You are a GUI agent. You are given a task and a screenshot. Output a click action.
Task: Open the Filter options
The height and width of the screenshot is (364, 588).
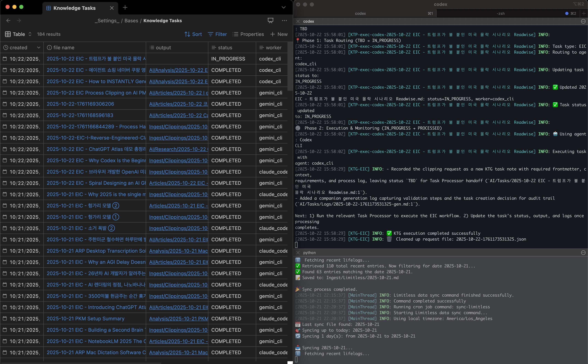tap(217, 34)
